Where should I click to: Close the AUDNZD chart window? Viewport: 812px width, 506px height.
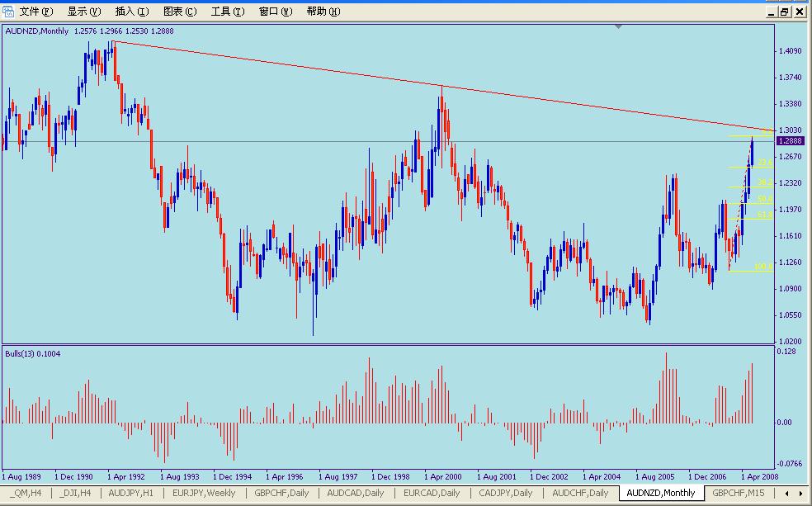[800, 12]
